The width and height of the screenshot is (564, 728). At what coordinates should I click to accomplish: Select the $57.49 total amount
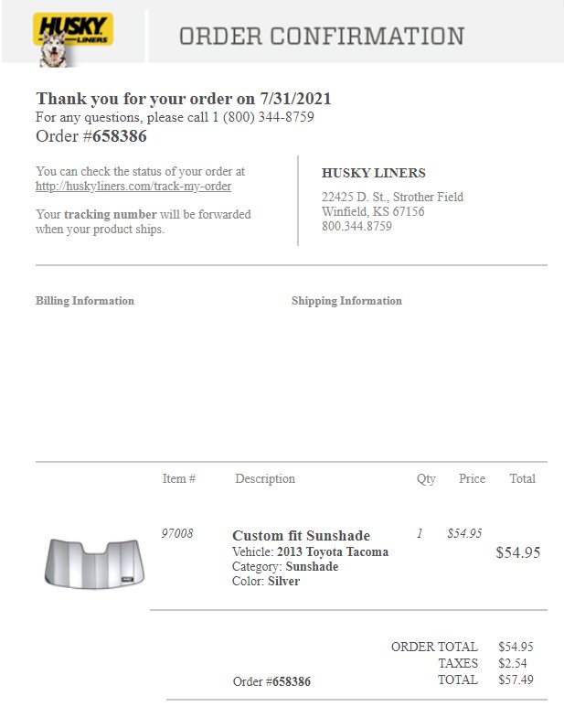pyautogui.click(x=516, y=680)
